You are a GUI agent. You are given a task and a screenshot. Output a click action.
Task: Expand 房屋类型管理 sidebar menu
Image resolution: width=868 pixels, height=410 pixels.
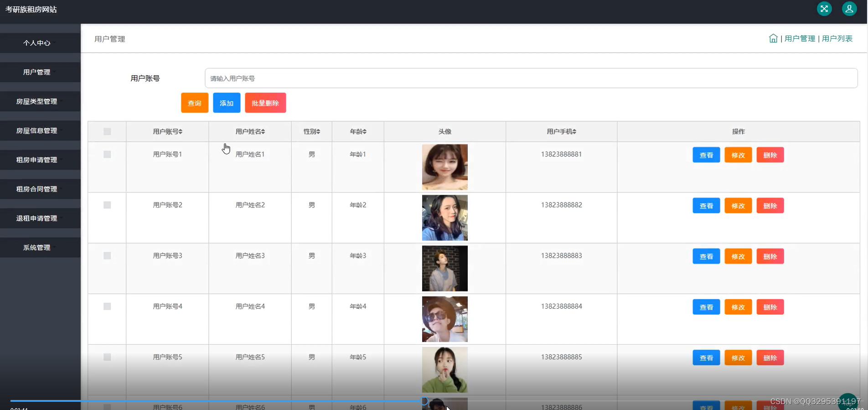click(40, 101)
